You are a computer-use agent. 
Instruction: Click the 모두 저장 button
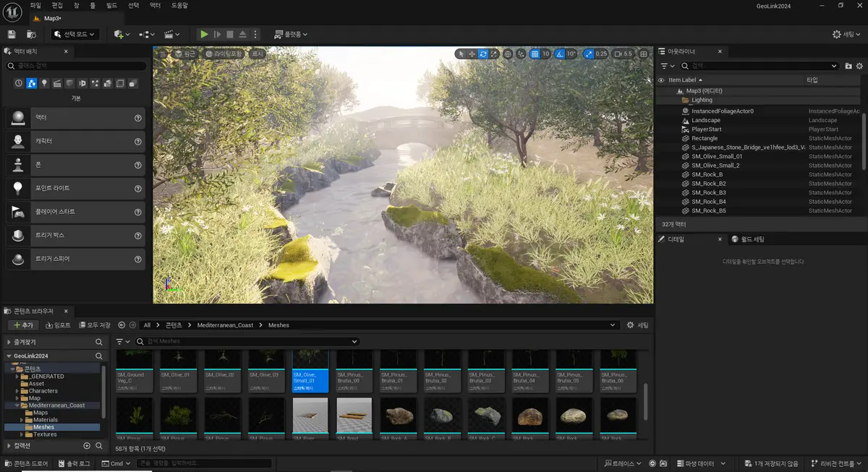[95, 325]
